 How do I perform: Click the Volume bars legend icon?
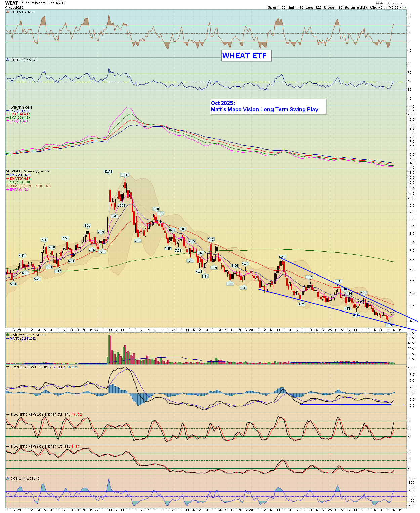click(x=8, y=335)
